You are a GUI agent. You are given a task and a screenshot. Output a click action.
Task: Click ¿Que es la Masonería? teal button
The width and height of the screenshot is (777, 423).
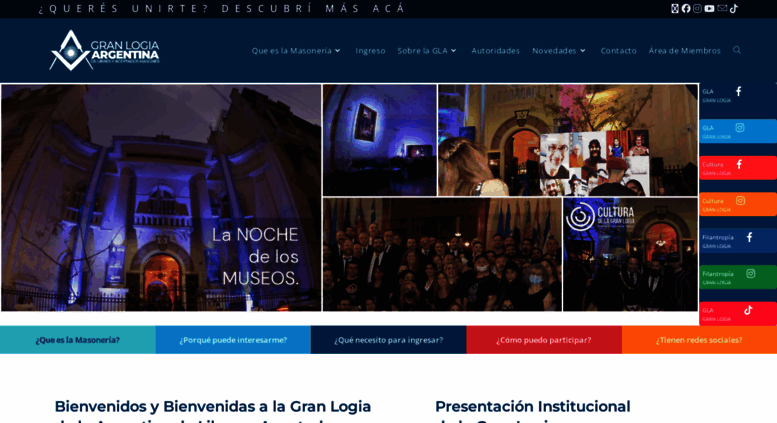click(78, 340)
